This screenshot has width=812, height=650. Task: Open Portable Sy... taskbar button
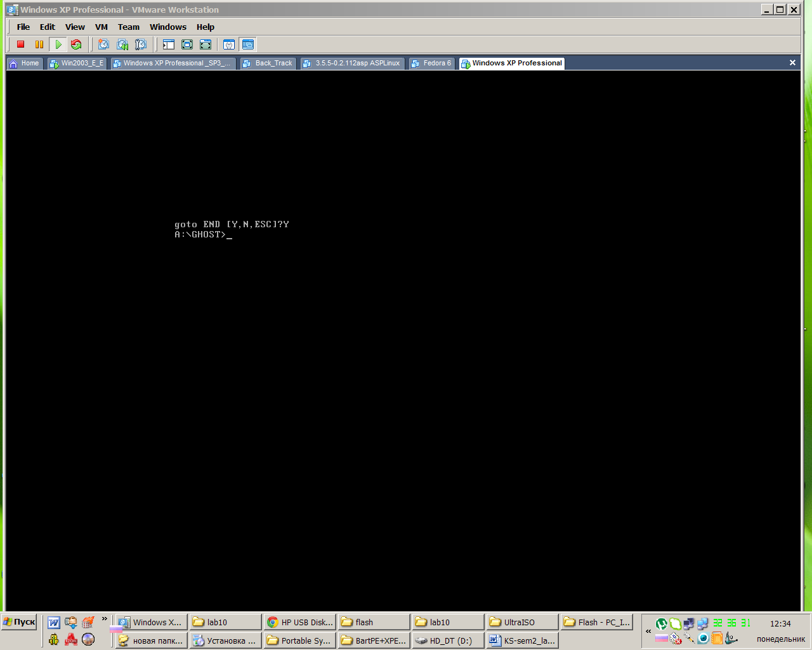coord(300,640)
